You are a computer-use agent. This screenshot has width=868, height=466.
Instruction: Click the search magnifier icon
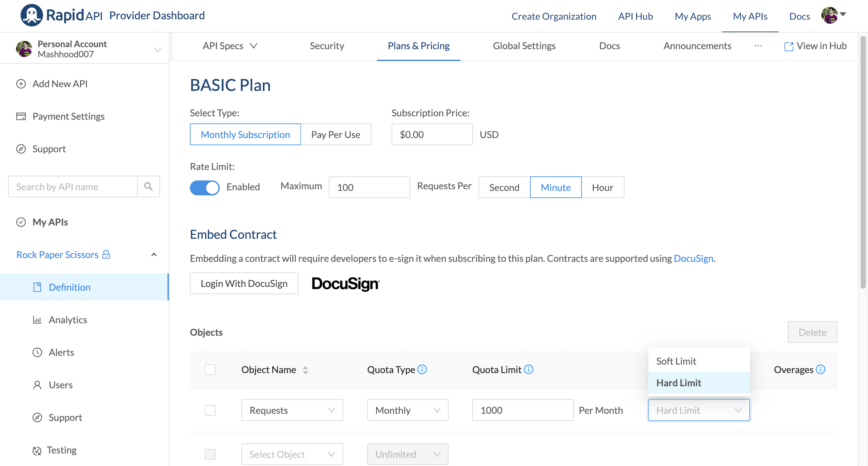click(149, 187)
